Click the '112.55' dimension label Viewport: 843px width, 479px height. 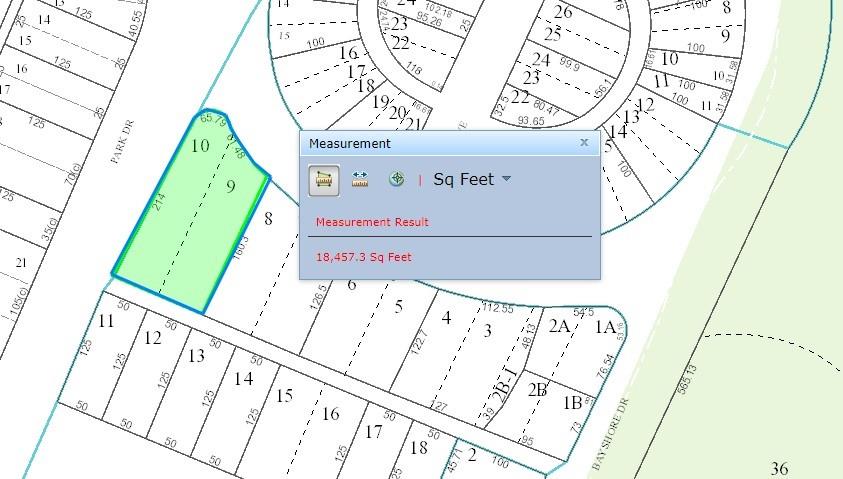(498, 308)
